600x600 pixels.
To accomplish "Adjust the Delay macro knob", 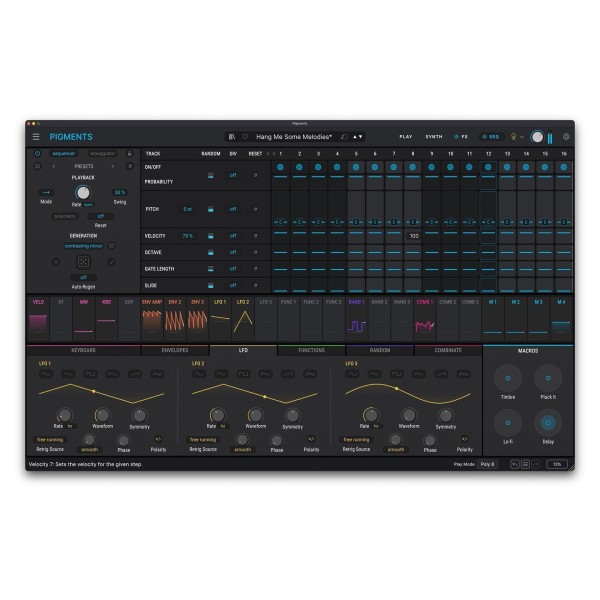I will (548, 422).
